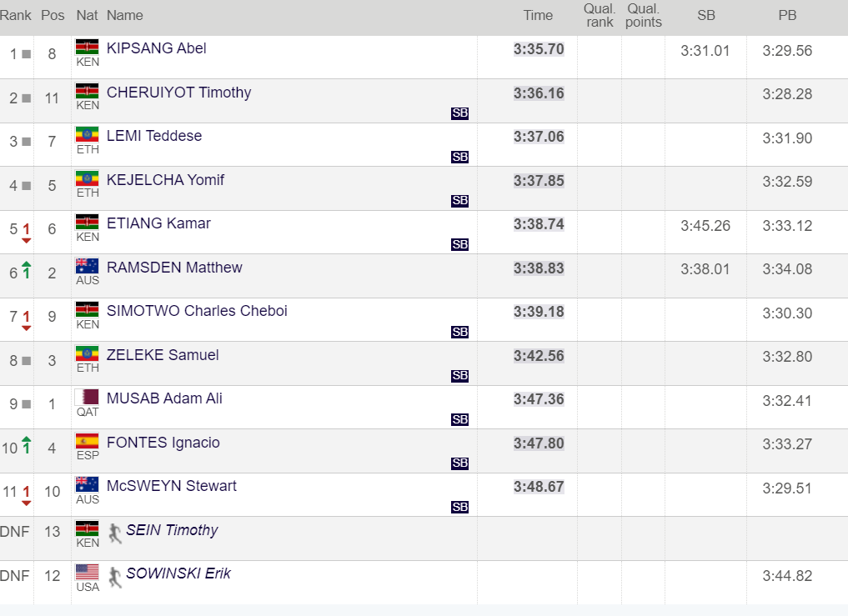This screenshot has height=616, width=848.
Task: Click personal best 3:28.28
Action: pyautogui.click(x=787, y=94)
